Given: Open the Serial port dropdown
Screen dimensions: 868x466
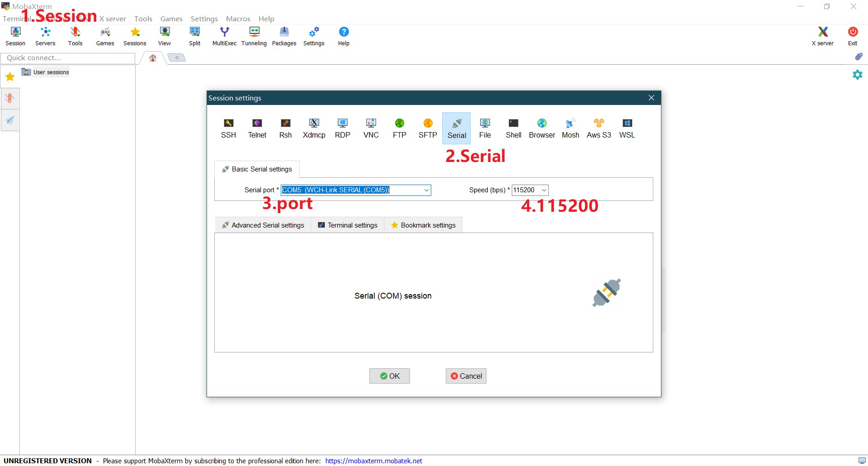Looking at the screenshot, I should [x=426, y=190].
